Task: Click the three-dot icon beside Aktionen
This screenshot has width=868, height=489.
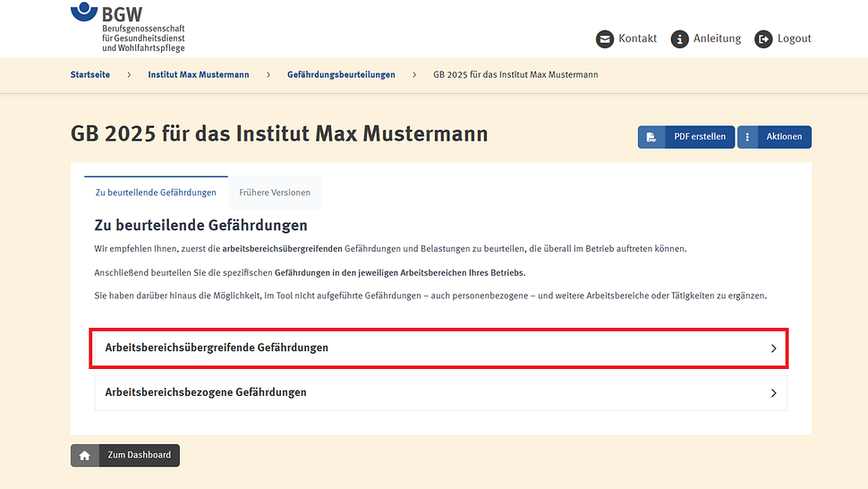Action: (x=747, y=137)
